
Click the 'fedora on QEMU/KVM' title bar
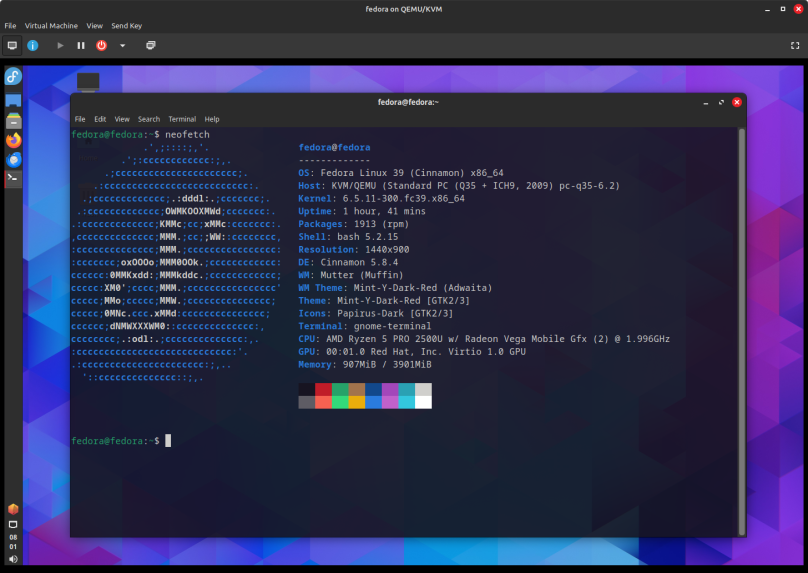point(403,9)
